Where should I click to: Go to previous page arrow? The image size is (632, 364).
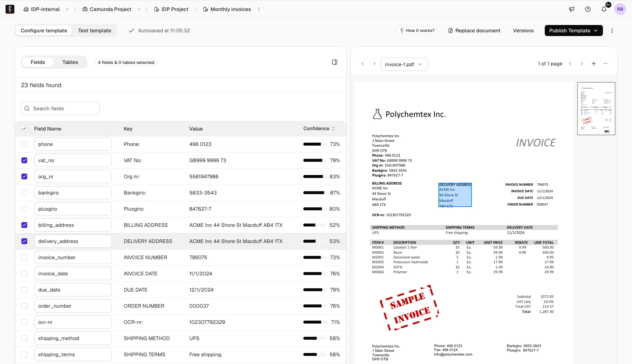570,64
